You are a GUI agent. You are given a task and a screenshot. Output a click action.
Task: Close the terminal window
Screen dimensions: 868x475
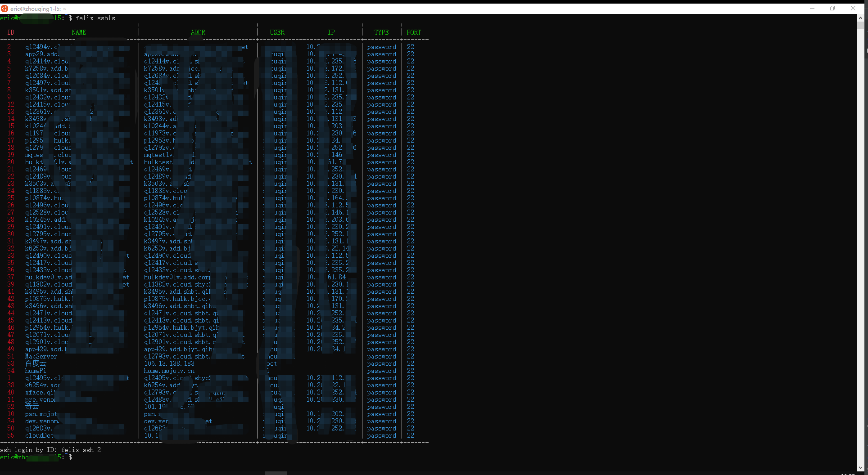point(853,9)
